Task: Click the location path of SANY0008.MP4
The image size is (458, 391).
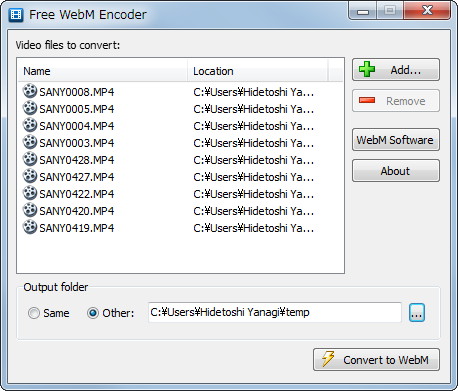Action: coord(253,92)
